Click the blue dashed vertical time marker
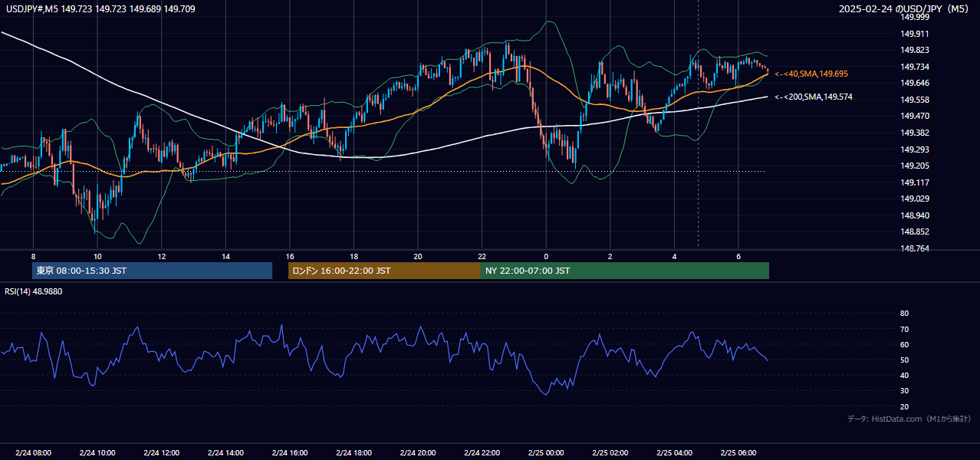Image resolution: width=980 pixels, height=460 pixels. pos(698,123)
